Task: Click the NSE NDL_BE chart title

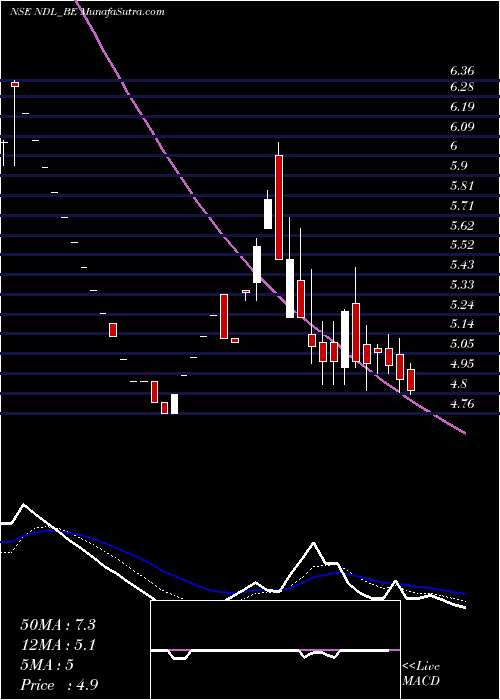Action: (45, 11)
